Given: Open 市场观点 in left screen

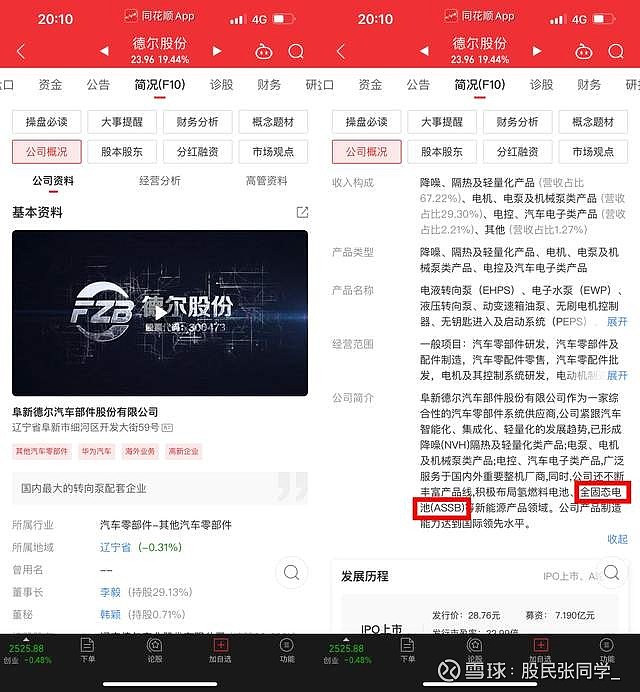Looking at the screenshot, I should tap(273, 152).
